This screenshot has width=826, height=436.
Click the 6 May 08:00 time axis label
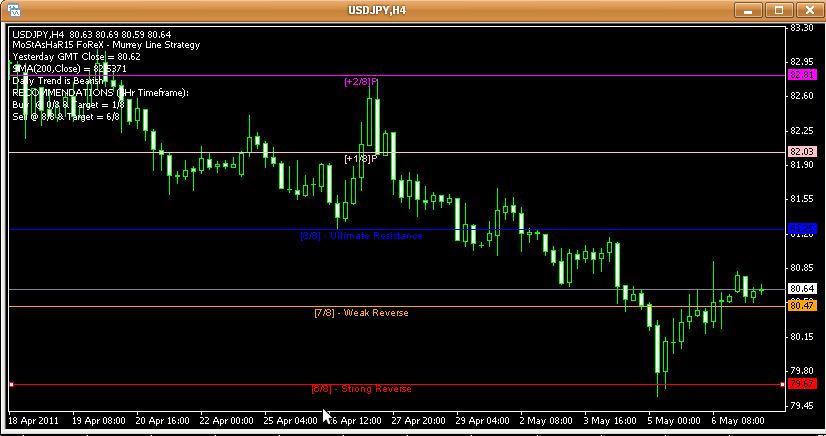[738, 421]
